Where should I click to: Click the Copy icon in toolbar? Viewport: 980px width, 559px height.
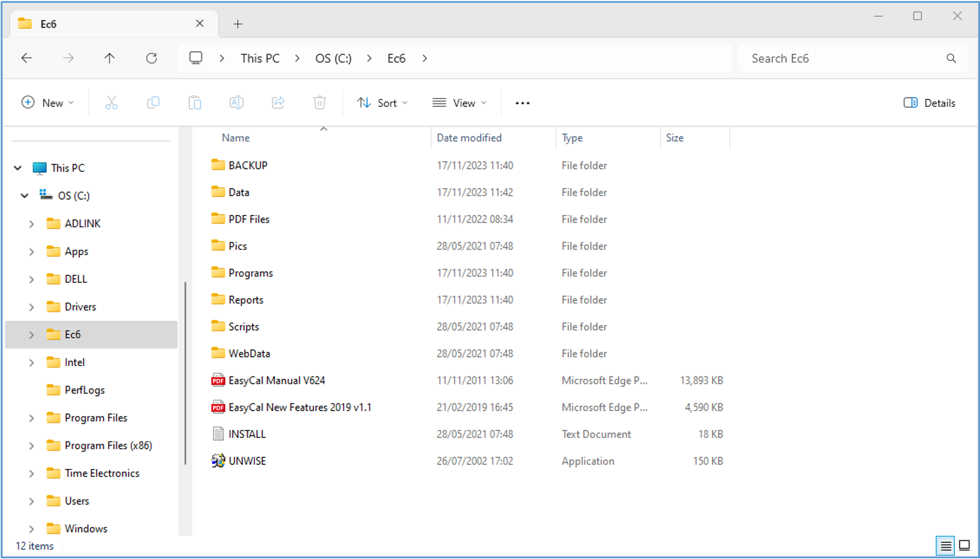(153, 103)
